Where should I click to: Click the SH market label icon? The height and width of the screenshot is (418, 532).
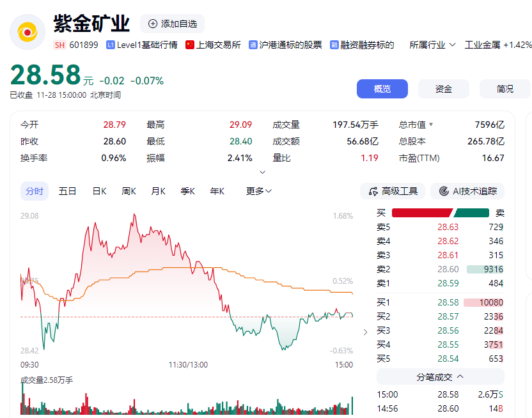(x=59, y=45)
